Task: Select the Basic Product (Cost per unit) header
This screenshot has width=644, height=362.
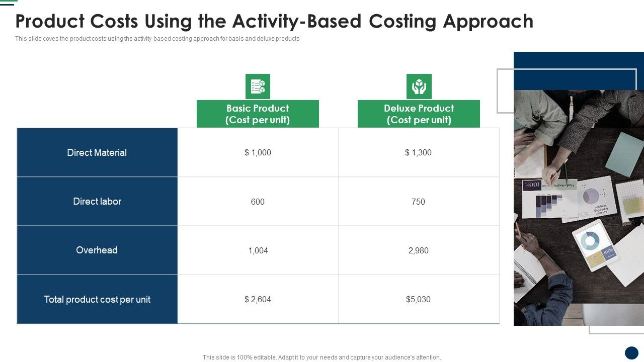Action: (258, 114)
